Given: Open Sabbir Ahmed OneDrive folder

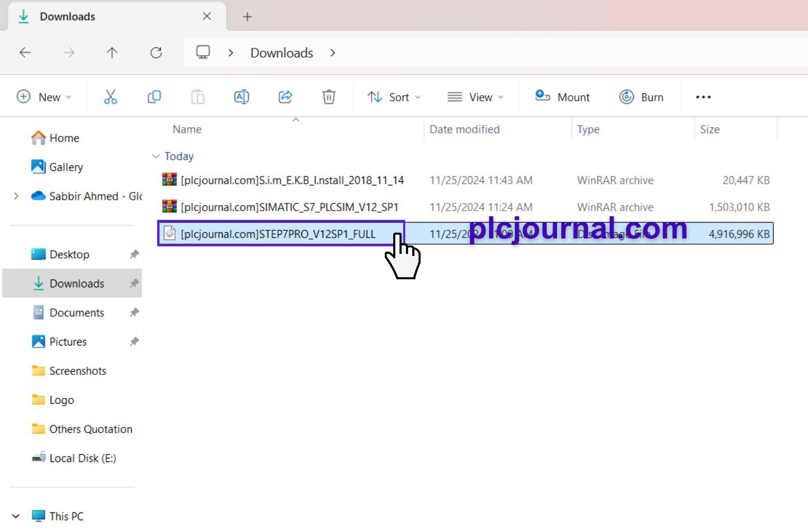Looking at the screenshot, I should tap(87, 196).
